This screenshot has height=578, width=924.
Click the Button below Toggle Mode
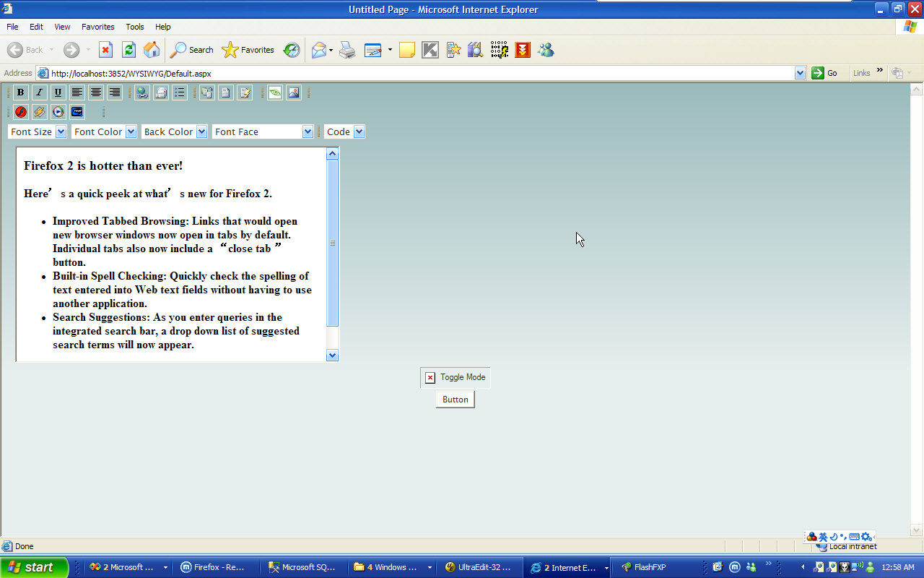tap(456, 400)
